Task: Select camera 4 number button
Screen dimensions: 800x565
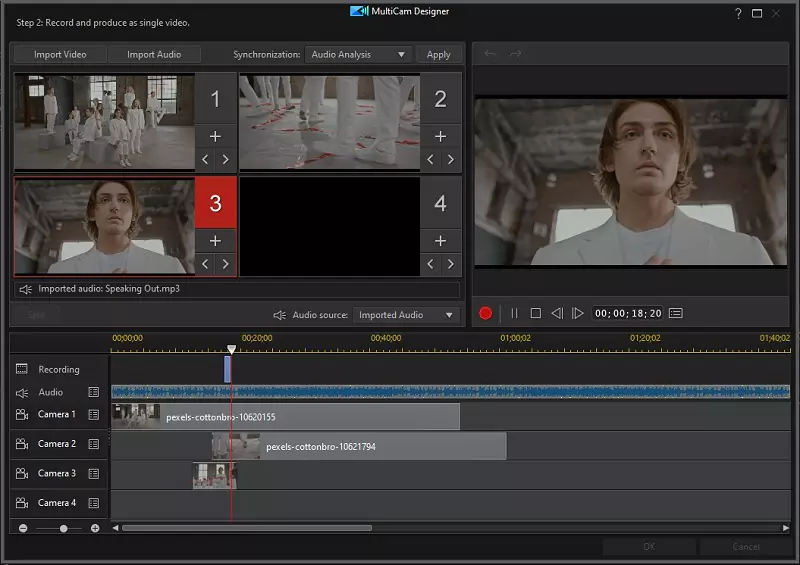Action: click(440, 203)
